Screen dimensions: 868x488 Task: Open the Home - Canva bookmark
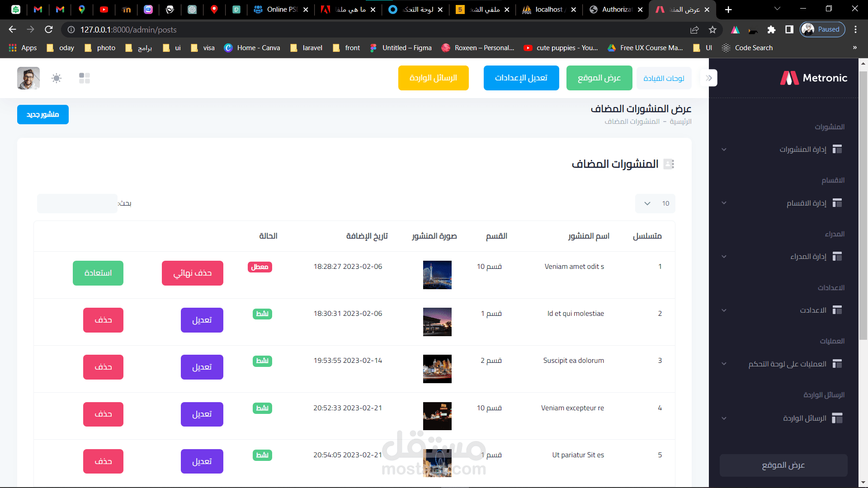pos(252,47)
